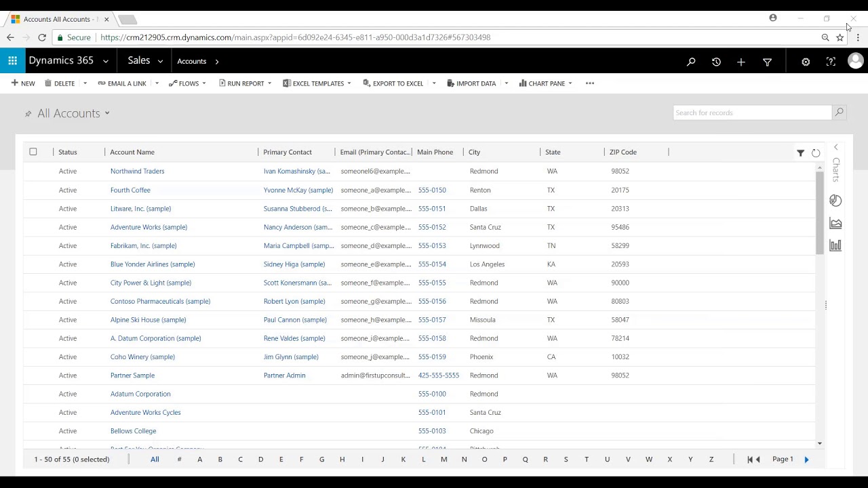The height and width of the screenshot is (488, 868).
Task: Click the global search magnifier icon
Action: pos(691,62)
